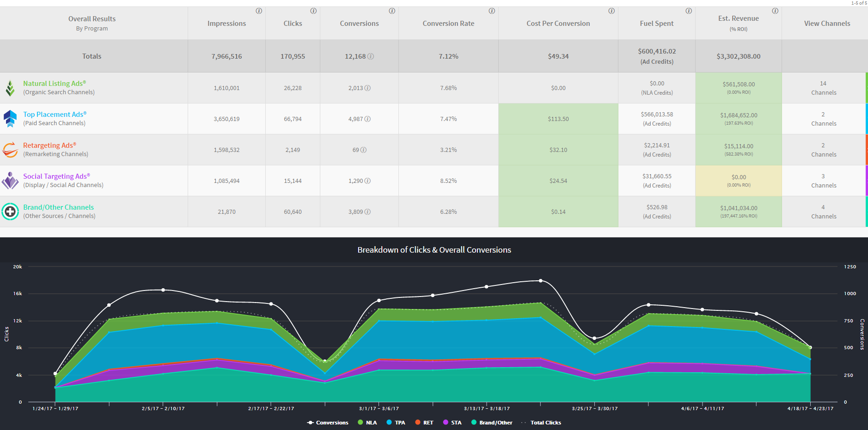
Task: Click the peak conversions point on chart
Action: (541, 281)
